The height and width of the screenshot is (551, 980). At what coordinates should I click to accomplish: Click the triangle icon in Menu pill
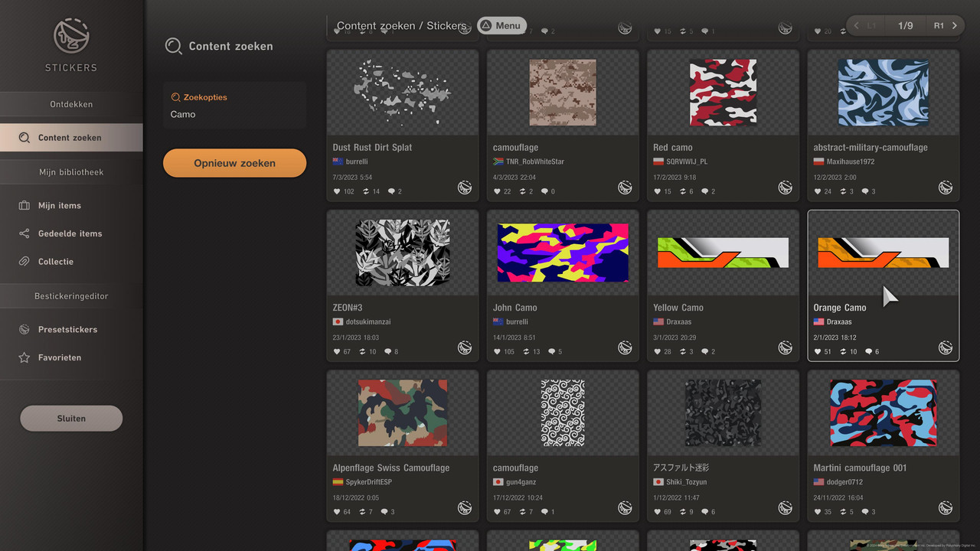(x=485, y=25)
